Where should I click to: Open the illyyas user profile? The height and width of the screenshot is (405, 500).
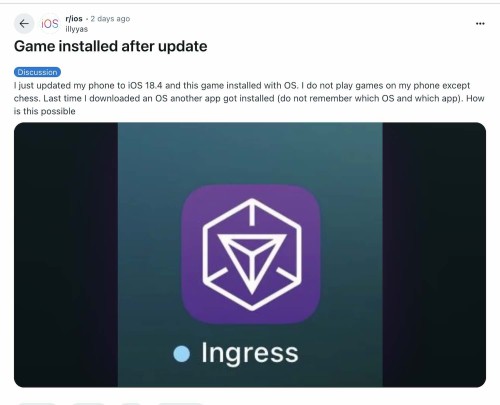click(x=77, y=29)
